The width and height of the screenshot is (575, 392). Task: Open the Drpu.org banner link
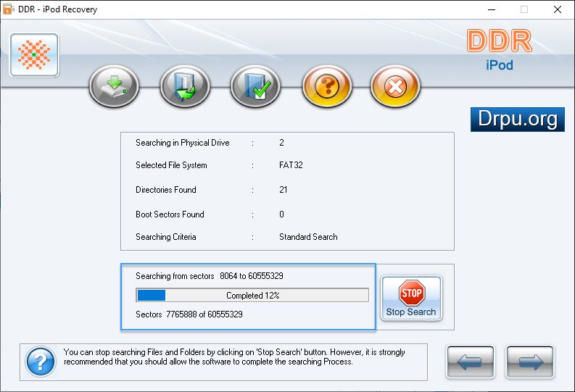(518, 120)
